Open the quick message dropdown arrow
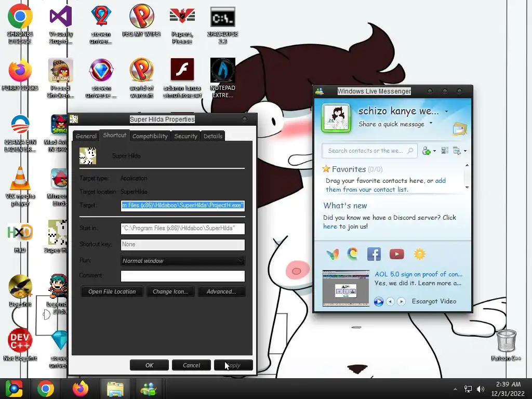This screenshot has width=532, height=399. pyautogui.click(x=431, y=123)
